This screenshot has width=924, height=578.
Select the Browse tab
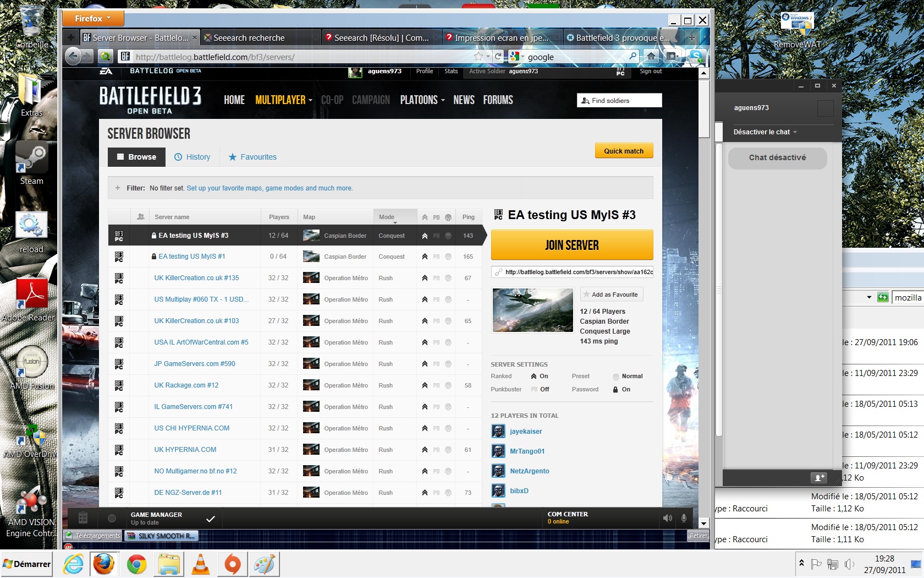[136, 157]
